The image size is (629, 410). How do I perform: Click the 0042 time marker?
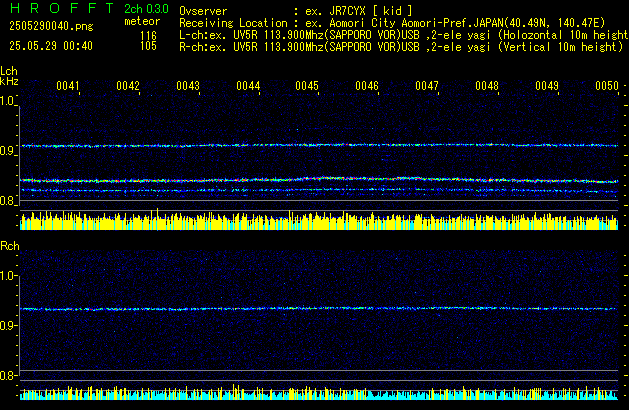point(128,86)
